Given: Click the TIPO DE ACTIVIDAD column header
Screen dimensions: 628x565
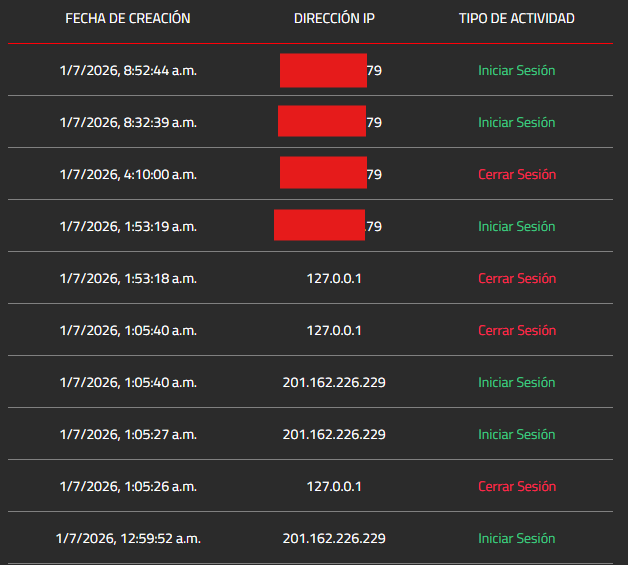Looking at the screenshot, I should point(517,18).
